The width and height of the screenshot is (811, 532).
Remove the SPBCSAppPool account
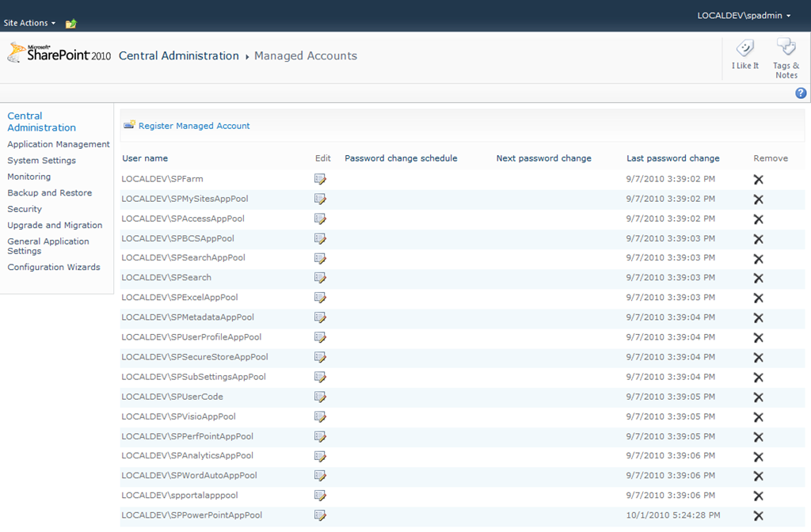coord(758,239)
